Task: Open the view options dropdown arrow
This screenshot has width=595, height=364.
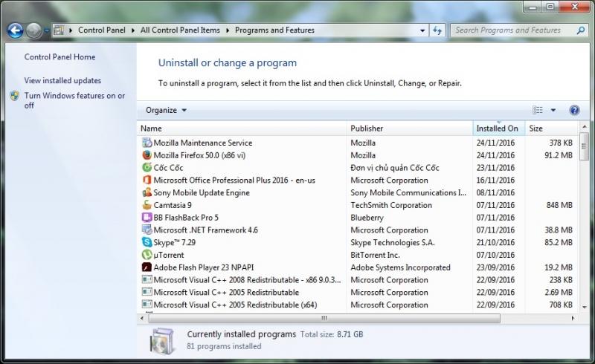Action: [553, 110]
